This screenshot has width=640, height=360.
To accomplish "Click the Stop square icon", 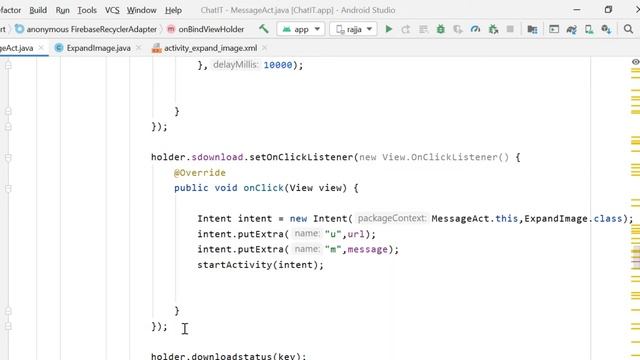I will click(x=510, y=29).
